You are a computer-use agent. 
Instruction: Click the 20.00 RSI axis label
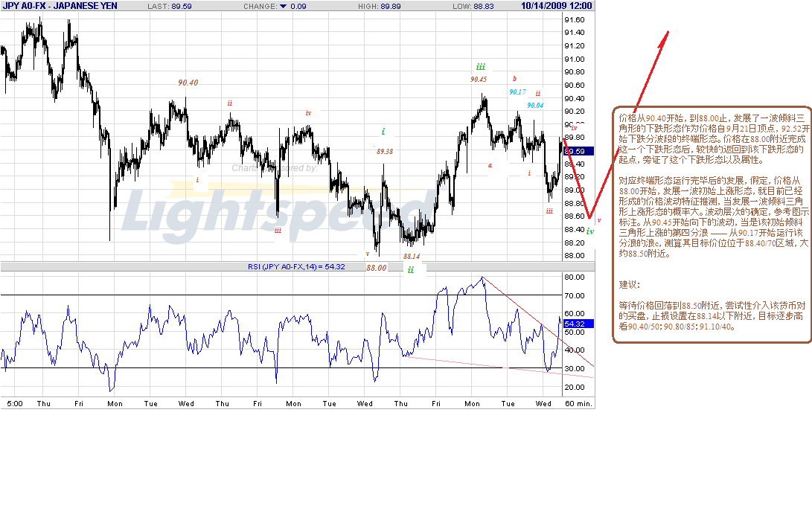click(575, 387)
